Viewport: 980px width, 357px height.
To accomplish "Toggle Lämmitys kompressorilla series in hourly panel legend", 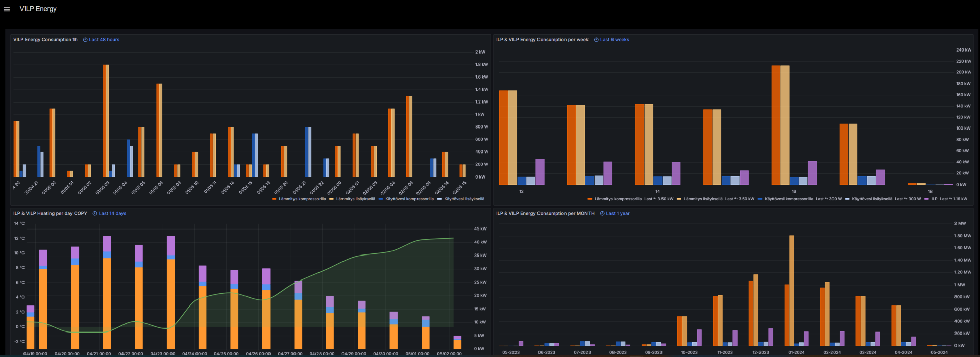I will [x=302, y=199].
